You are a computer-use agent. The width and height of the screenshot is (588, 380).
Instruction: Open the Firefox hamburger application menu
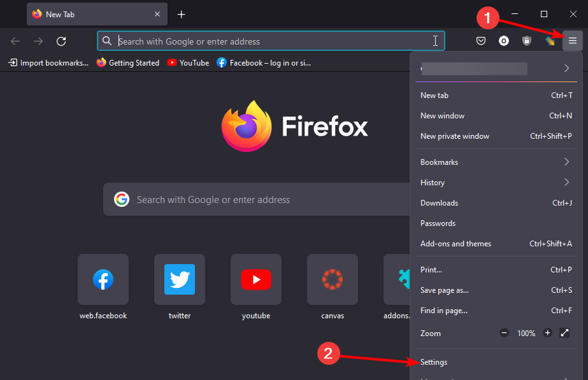572,41
